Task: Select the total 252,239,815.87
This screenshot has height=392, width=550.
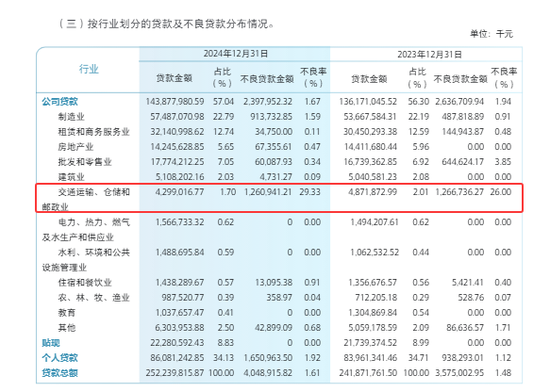Action: pos(175,373)
